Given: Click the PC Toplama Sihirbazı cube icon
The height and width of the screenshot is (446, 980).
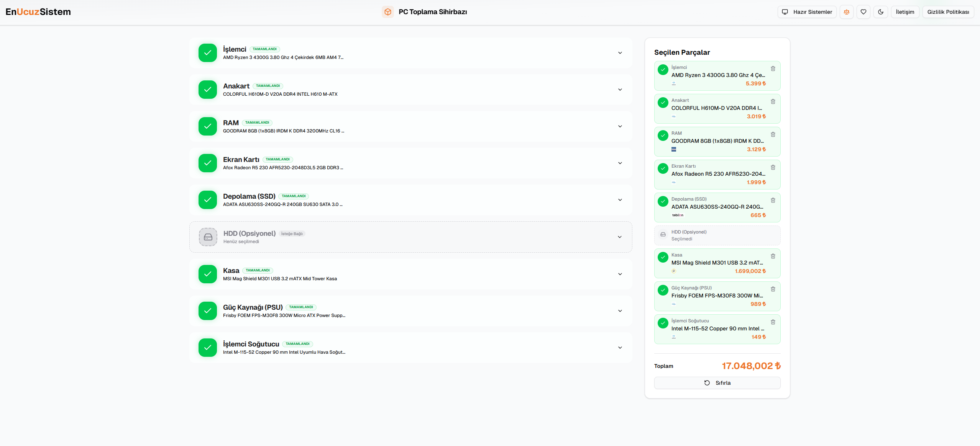Looking at the screenshot, I should point(387,12).
